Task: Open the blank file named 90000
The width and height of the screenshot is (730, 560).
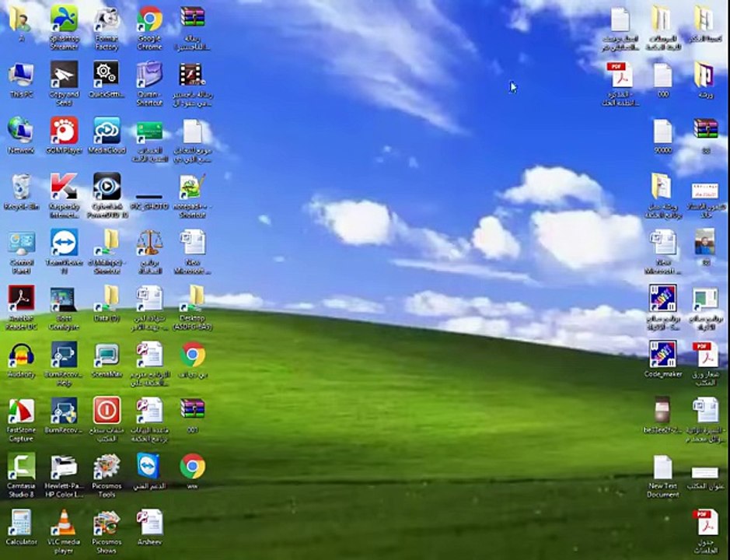Action: [663, 136]
